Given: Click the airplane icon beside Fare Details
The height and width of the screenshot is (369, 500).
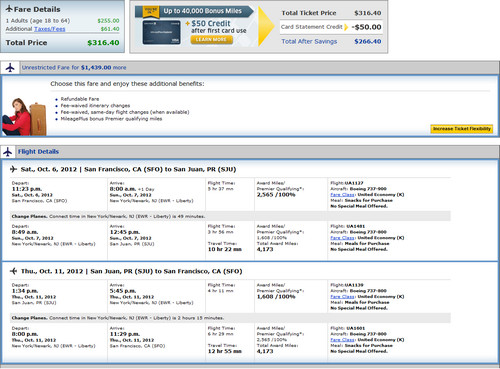Looking at the screenshot, I should [x=9, y=9].
